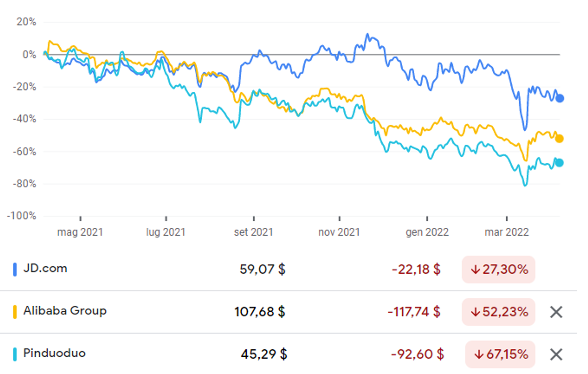The height and width of the screenshot is (374, 588).
Task: Select the yellow Alibaba chart endpoint dot
Action: coord(559,138)
